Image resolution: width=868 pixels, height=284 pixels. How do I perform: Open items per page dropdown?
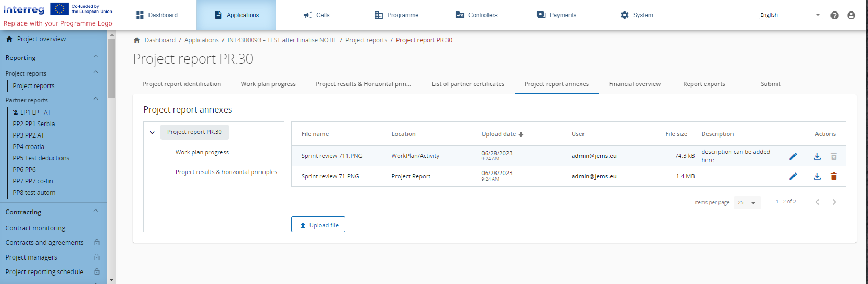click(x=747, y=203)
